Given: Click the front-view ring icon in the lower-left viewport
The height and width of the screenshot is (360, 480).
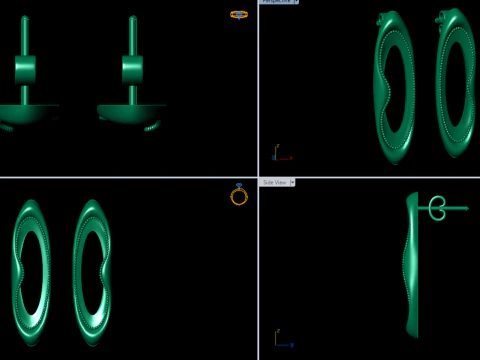Looking at the screenshot, I should [239, 194].
